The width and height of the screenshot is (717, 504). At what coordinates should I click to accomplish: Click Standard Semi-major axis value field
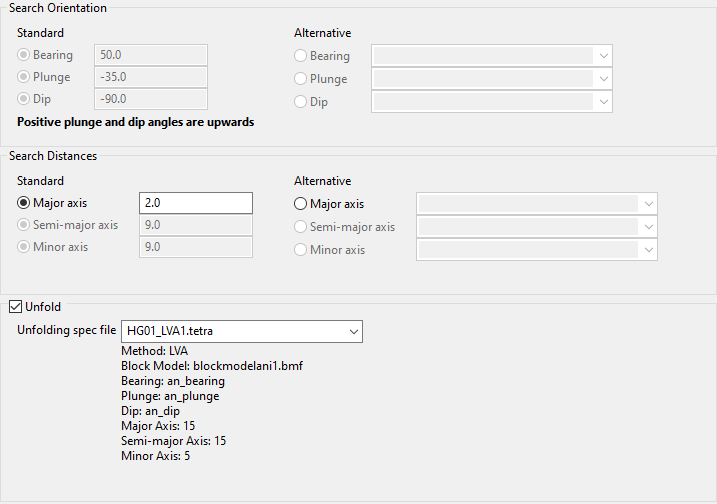(x=195, y=225)
